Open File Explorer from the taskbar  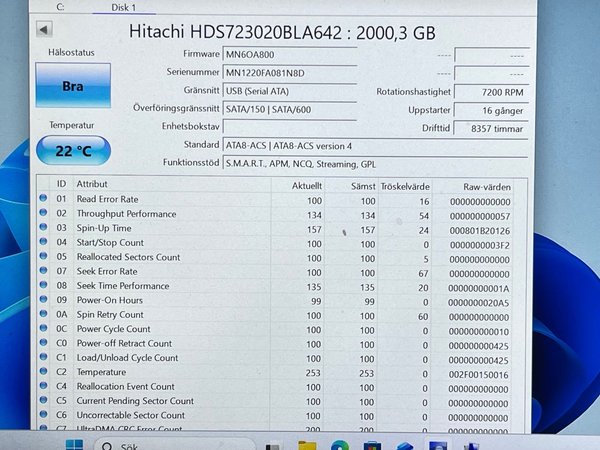[x=307, y=444]
